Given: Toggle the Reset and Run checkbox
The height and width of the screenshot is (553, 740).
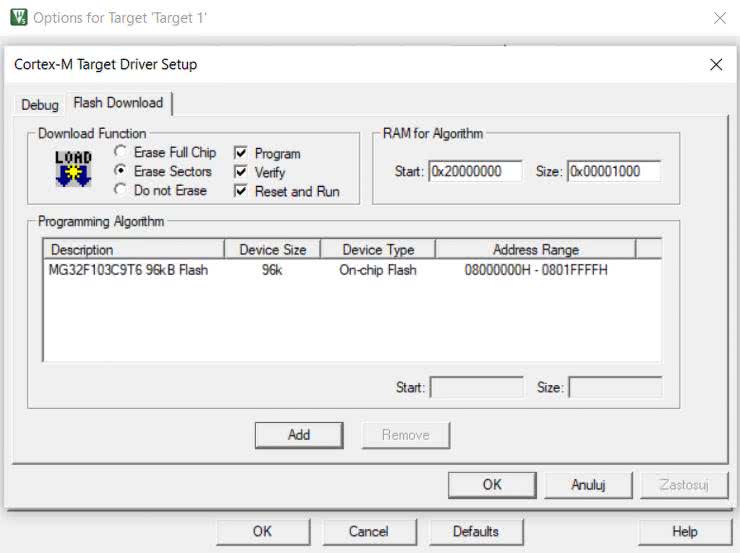Looking at the screenshot, I should point(241,191).
